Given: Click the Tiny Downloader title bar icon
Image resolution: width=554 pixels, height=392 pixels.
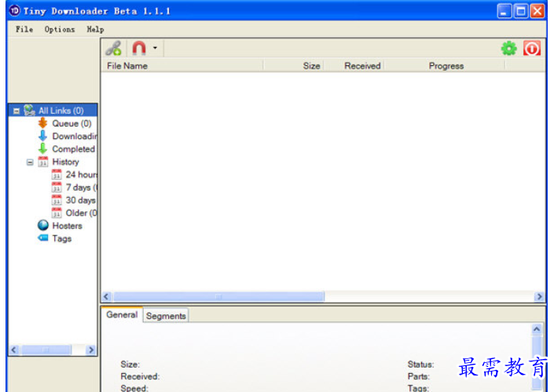Looking at the screenshot, I should 14,10.
